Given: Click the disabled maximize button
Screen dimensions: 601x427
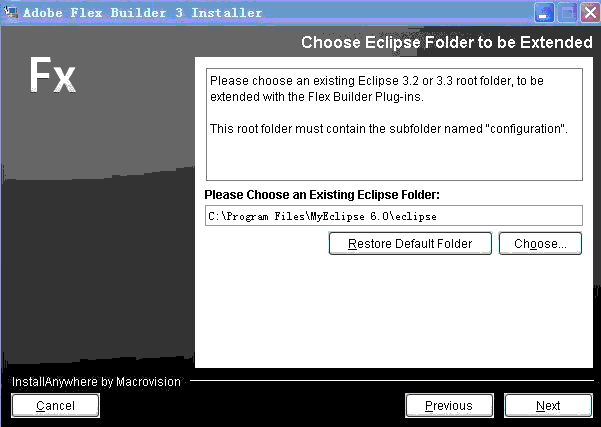Looking at the screenshot, I should 567,13.
